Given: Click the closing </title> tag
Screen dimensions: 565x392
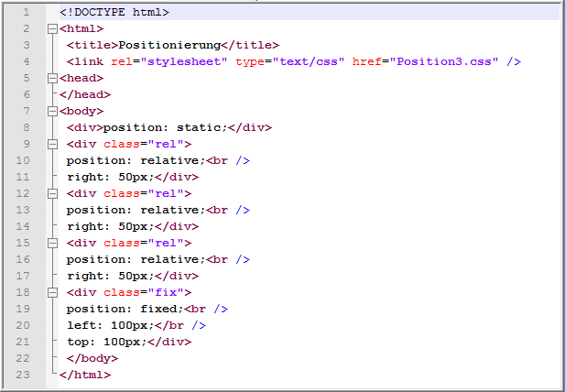Looking at the screenshot, I should click(x=250, y=46).
